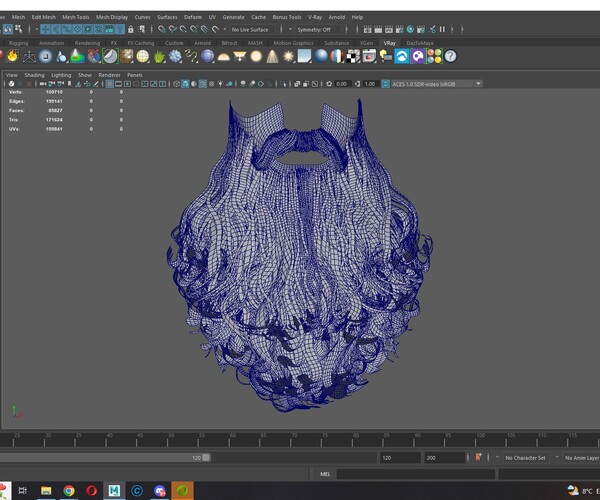Click the mesh light rectangle shelf icon
Viewport: 600px width, 500px height.
[240, 56]
